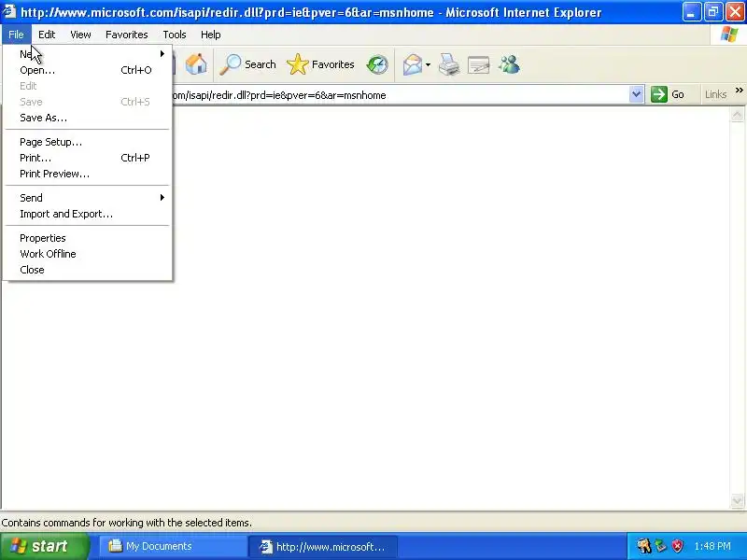Expand the Links toolbar chevron
This screenshot has width=747, height=560.
tap(739, 90)
